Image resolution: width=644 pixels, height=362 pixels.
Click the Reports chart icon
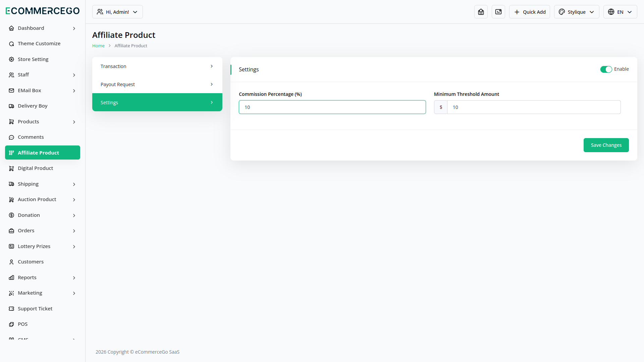11,278
